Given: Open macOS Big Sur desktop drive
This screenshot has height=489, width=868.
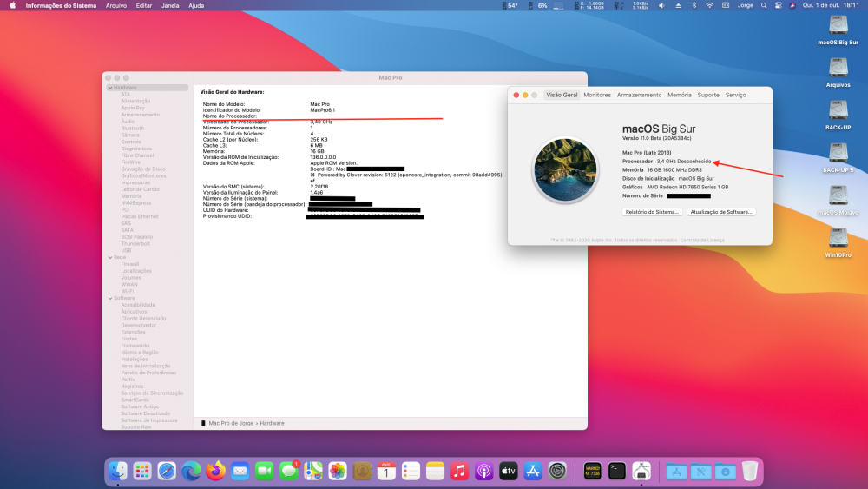Looking at the screenshot, I should (838, 30).
